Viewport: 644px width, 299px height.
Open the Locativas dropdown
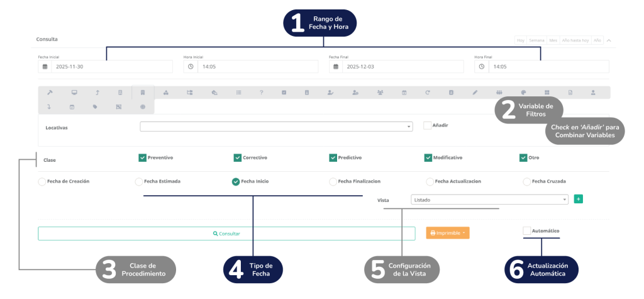tap(276, 127)
